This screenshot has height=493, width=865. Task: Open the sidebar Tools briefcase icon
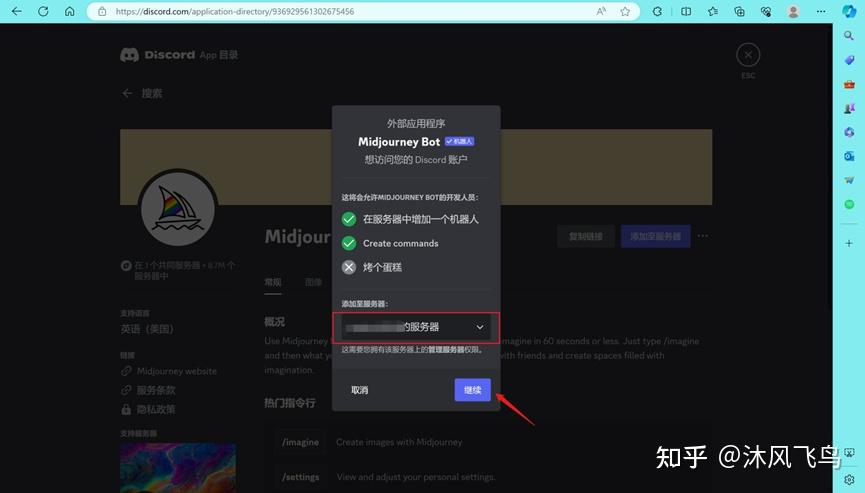[x=849, y=84]
